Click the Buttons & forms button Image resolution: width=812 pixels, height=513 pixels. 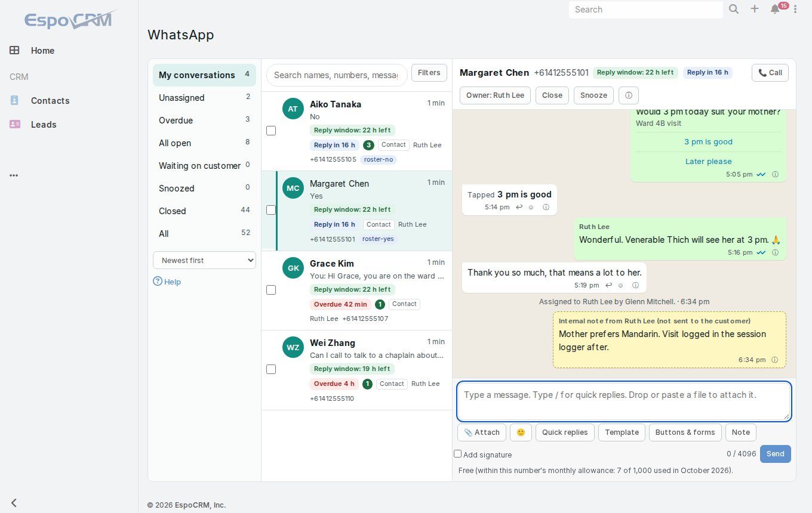click(x=685, y=432)
